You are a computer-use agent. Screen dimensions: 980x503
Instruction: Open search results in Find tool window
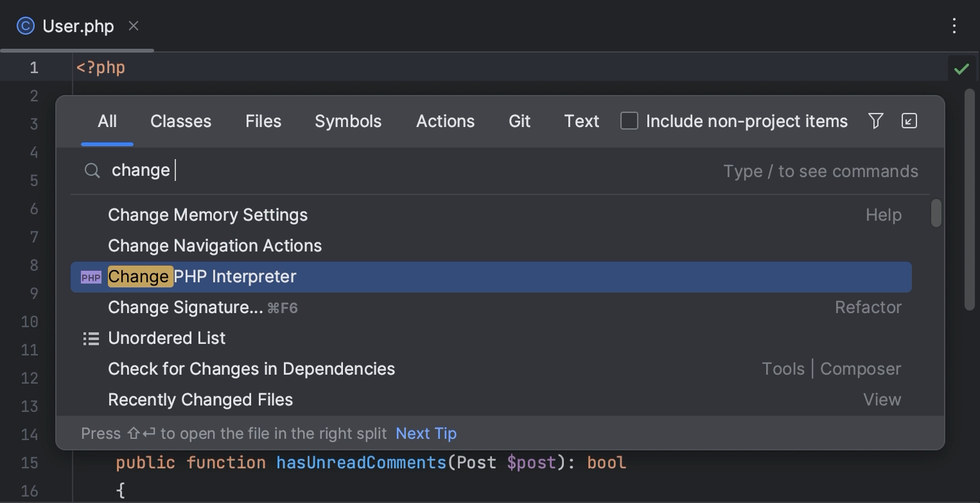tap(909, 121)
